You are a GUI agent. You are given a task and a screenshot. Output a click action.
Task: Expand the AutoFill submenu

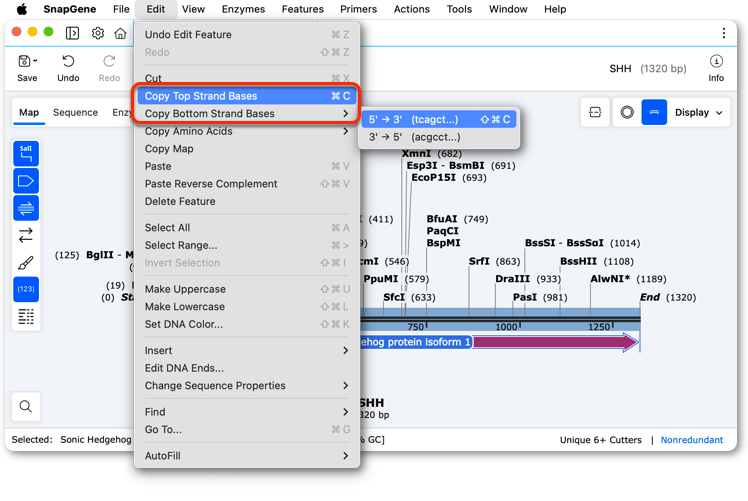[247, 456]
